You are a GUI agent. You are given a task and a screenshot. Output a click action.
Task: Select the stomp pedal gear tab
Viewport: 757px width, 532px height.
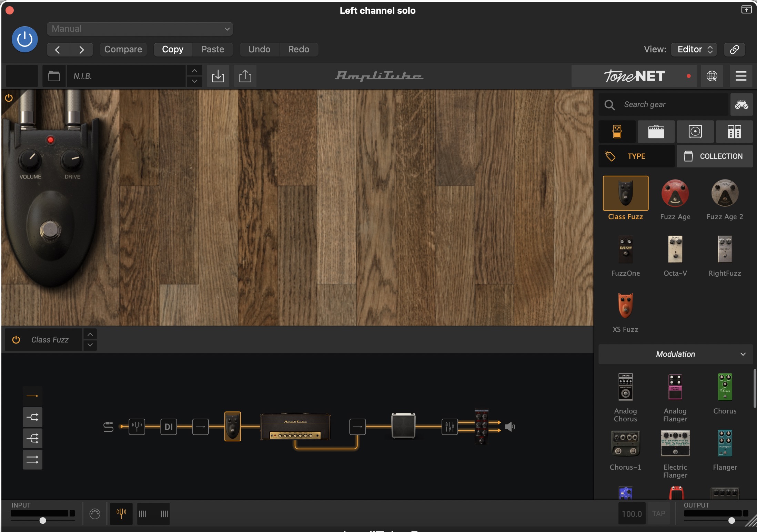coord(617,132)
